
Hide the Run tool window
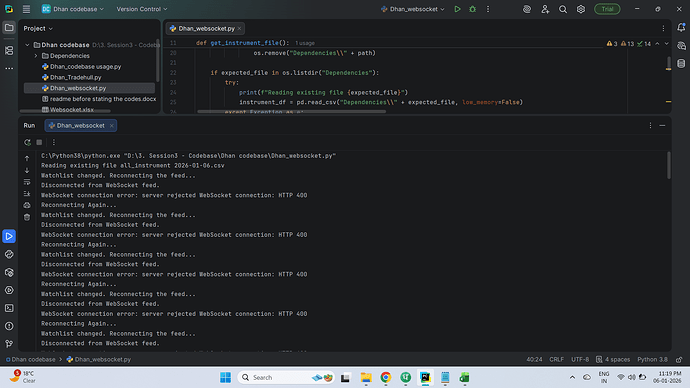(x=662, y=125)
